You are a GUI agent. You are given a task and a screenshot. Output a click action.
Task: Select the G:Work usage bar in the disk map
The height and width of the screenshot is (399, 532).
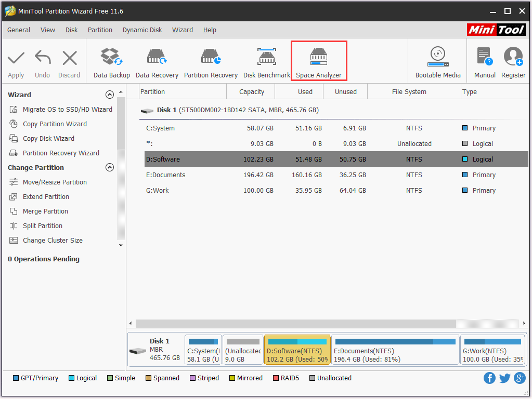tap(492, 342)
